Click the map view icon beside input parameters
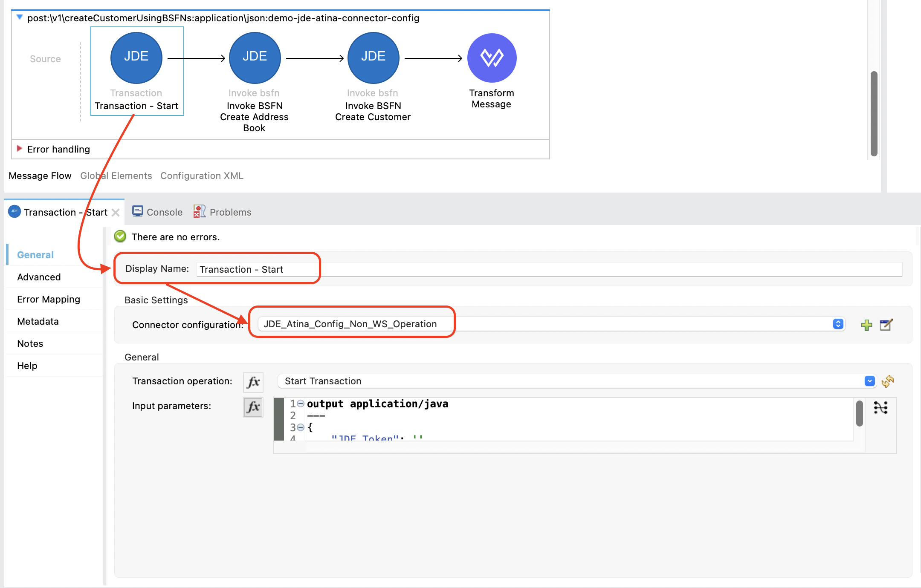 880,408
